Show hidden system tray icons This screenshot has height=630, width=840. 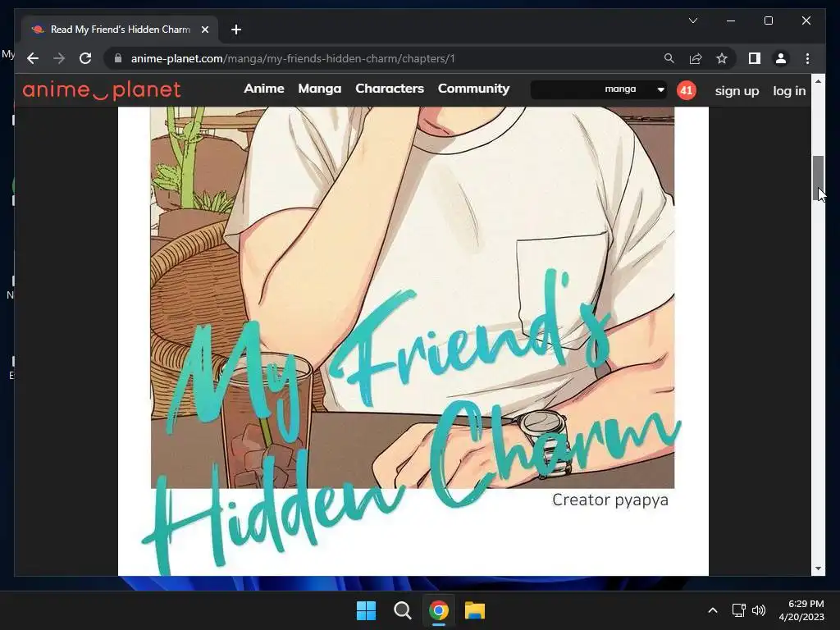pos(713,610)
